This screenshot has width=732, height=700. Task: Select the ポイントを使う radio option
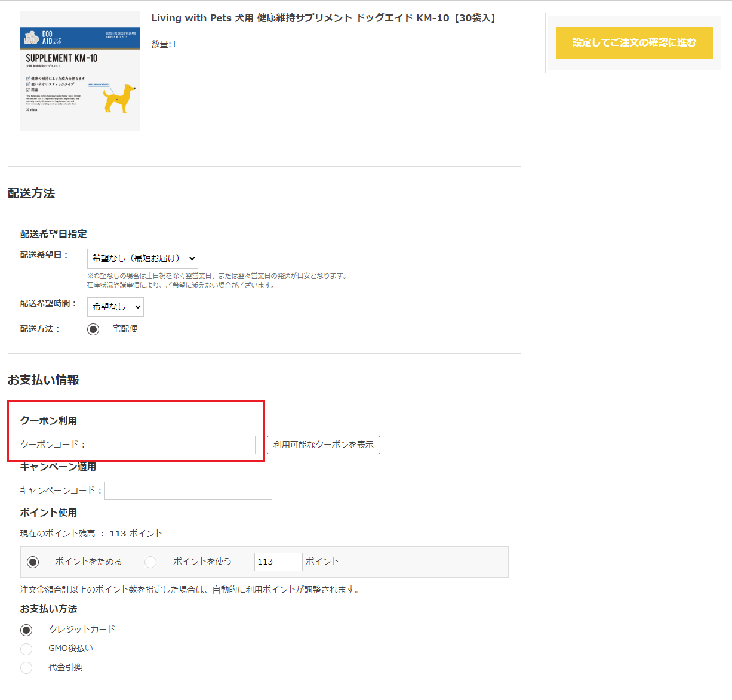pos(150,562)
